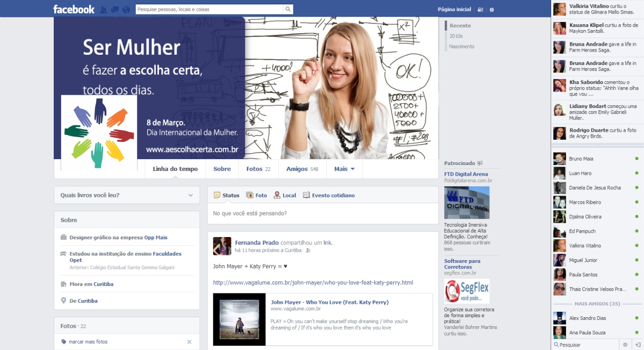This screenshot has width=644, height=350.
Task: Open the Mais dropdown menu
Action: coord(344,169)
